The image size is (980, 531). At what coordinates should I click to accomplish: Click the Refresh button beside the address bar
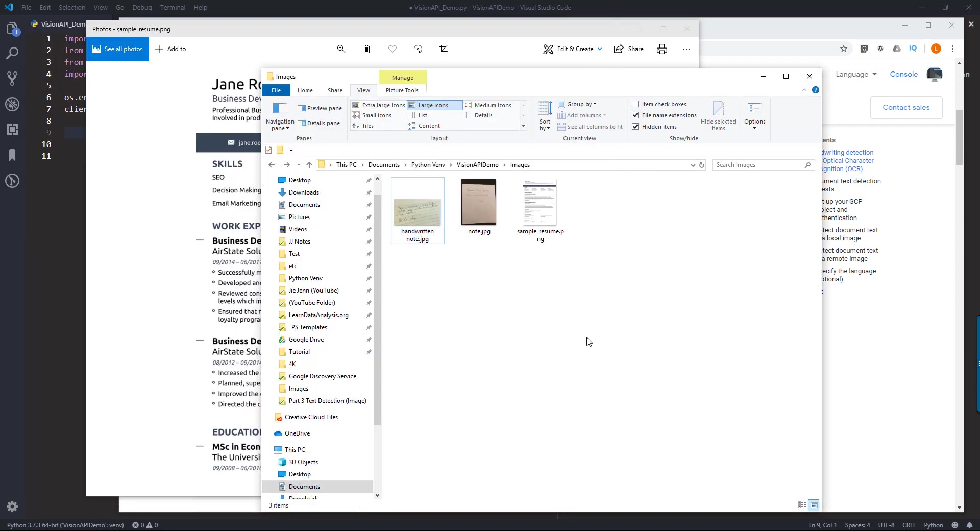(x=702, y=165)
